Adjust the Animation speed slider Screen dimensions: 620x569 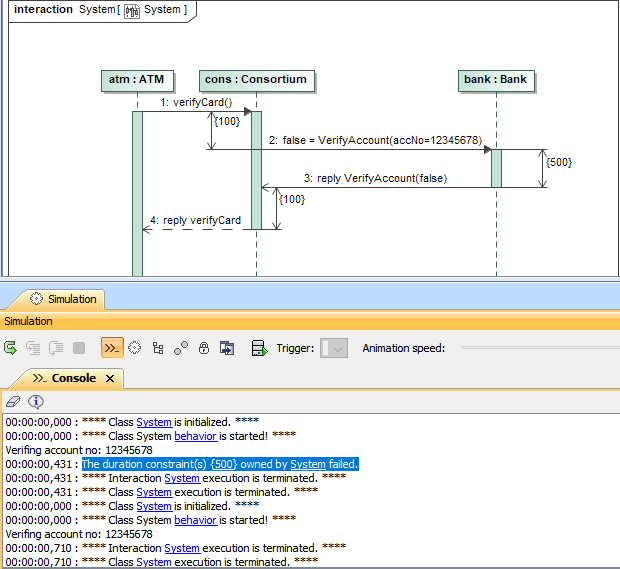coord(540,348)
